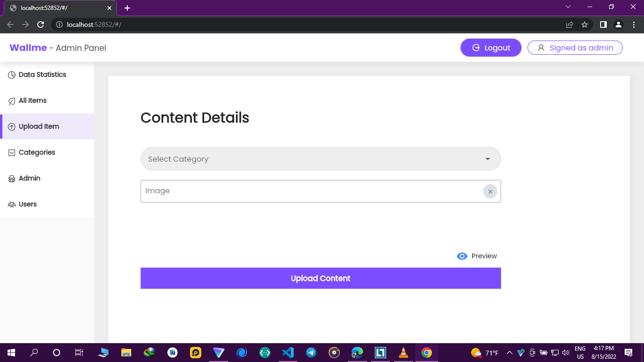Open Telegram from the taskbar

(x=311, y=353)
